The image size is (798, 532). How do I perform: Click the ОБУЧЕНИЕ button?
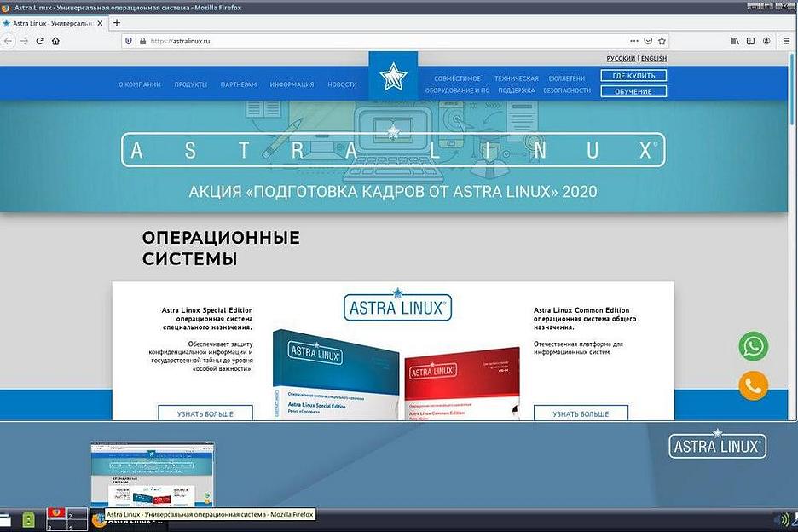633,91
